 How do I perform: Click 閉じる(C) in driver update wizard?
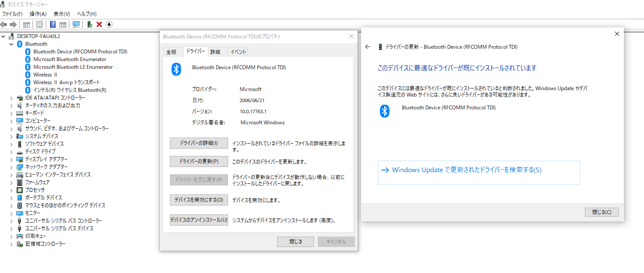pyautogui.click(x=602, y=212)
